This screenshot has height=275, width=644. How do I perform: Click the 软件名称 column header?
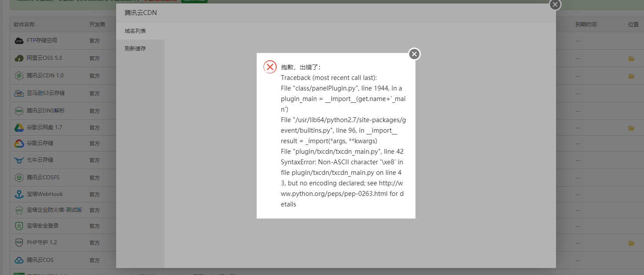24,25
